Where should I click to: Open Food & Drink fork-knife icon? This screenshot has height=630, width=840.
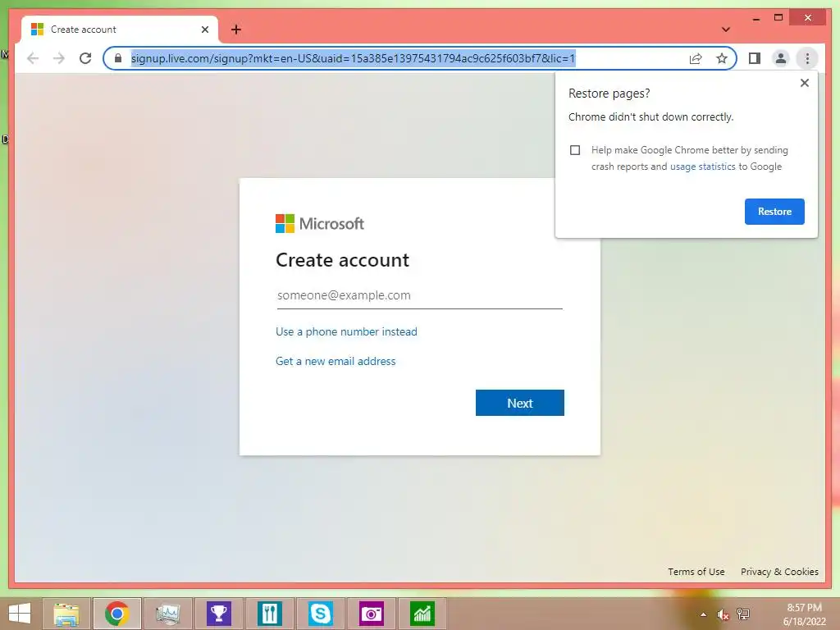click(269, 614)
